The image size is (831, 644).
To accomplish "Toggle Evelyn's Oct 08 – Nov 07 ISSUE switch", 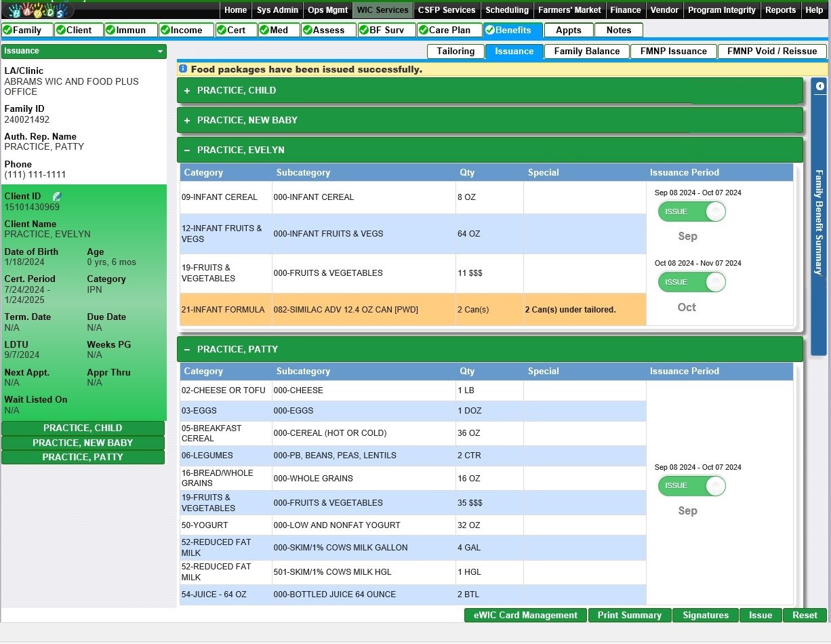I will click(x=691, y=282).
